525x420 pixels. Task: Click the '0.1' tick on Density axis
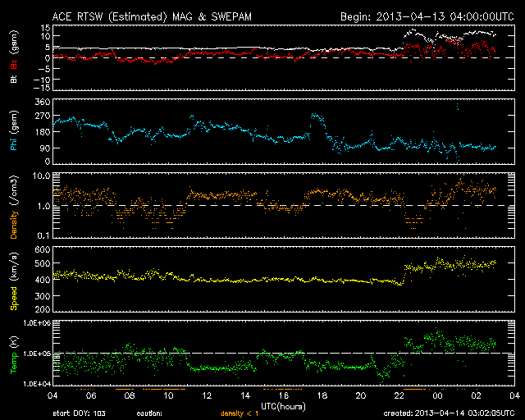click(43, 235)
